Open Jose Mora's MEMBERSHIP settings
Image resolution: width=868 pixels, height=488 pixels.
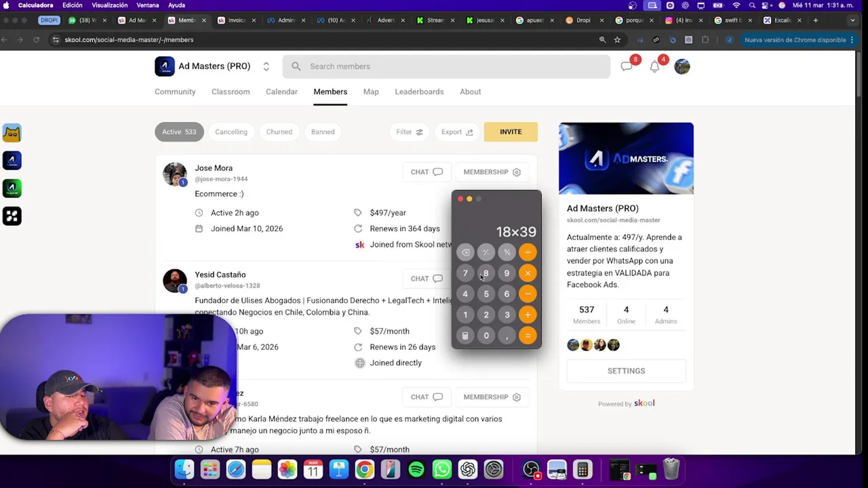tap(492, 172)
